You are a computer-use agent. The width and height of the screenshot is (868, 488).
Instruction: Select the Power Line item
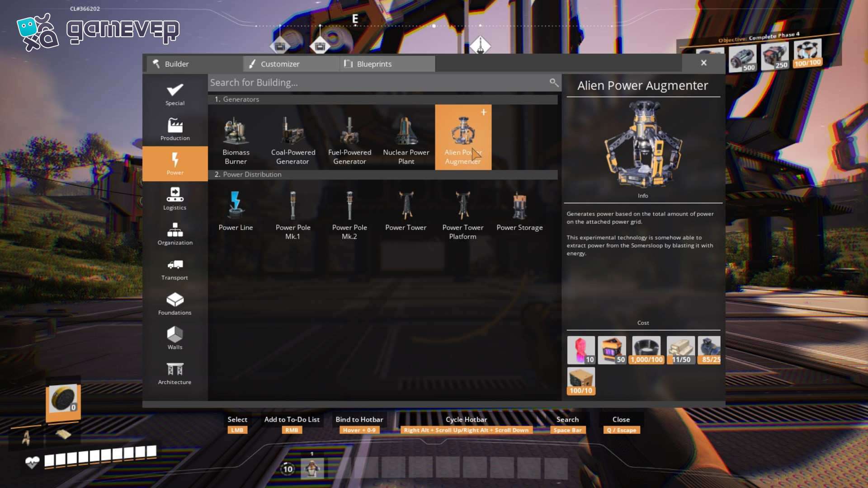point(236,212)
